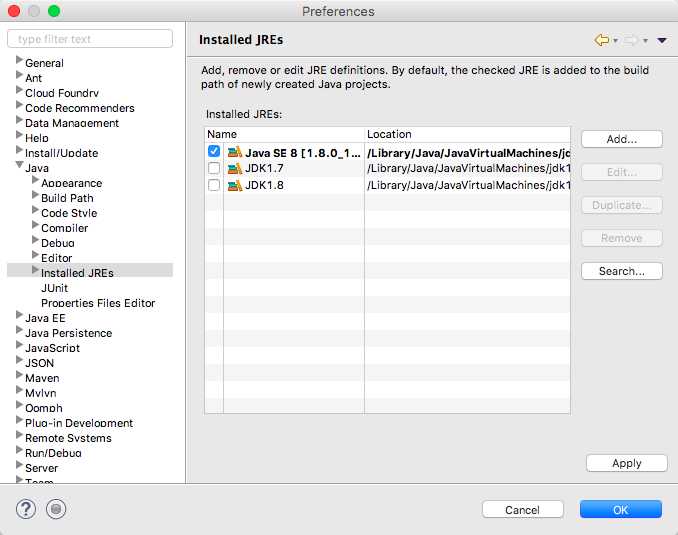The height and width of the screenshot is (535, 678).
Task: Open forward history dropdown arrow
Action: 645,41
